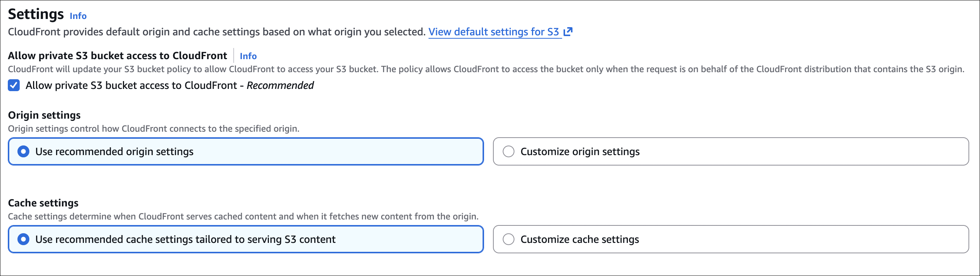This screenshot has width=980, height=276.
Task: Select Customize cache settings radio button
Action: [x=508, y=239]
